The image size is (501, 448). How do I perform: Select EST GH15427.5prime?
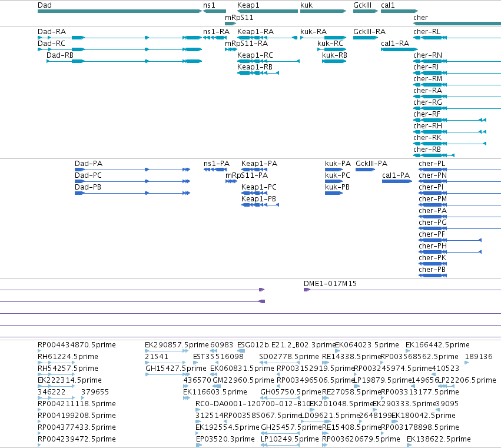click(176, 369)
